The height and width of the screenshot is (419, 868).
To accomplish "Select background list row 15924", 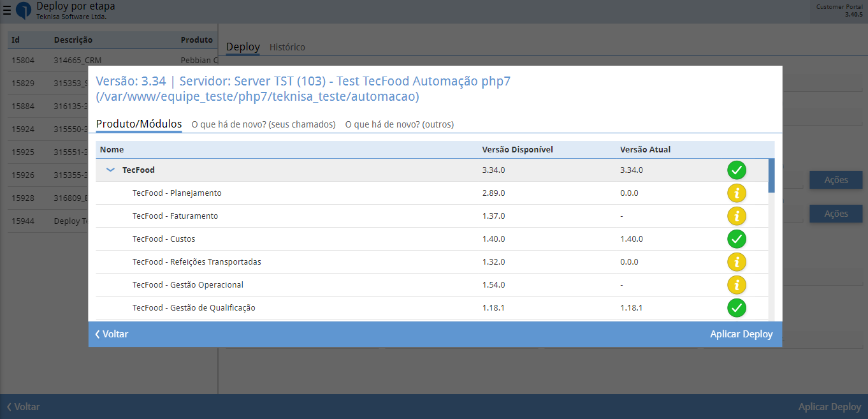I will tap(48, 129).
